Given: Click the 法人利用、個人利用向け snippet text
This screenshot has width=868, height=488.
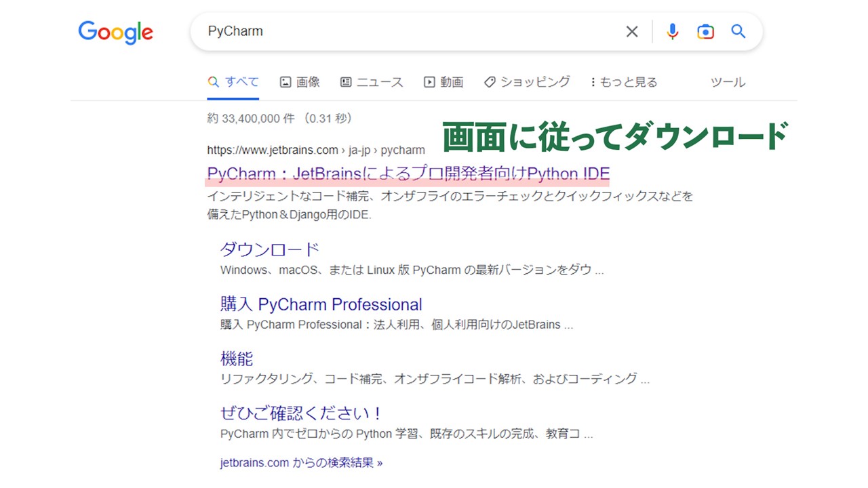Looking at the screenshot, I should point(397,324).
